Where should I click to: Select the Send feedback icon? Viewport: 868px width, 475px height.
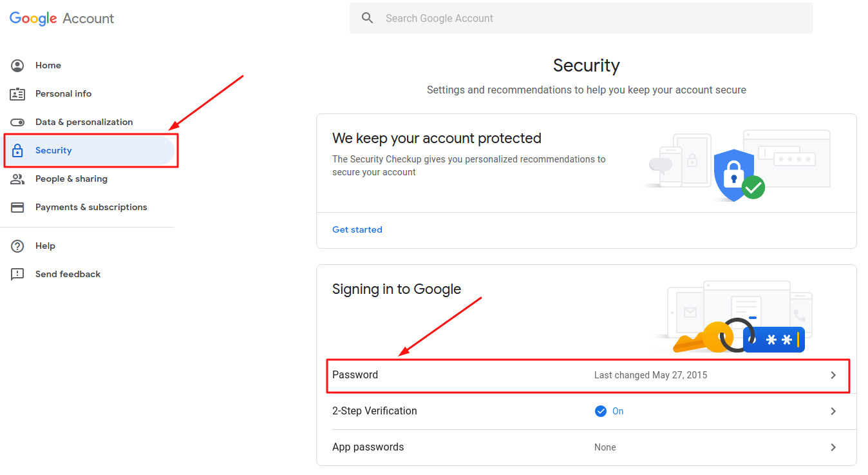point(18,274)
